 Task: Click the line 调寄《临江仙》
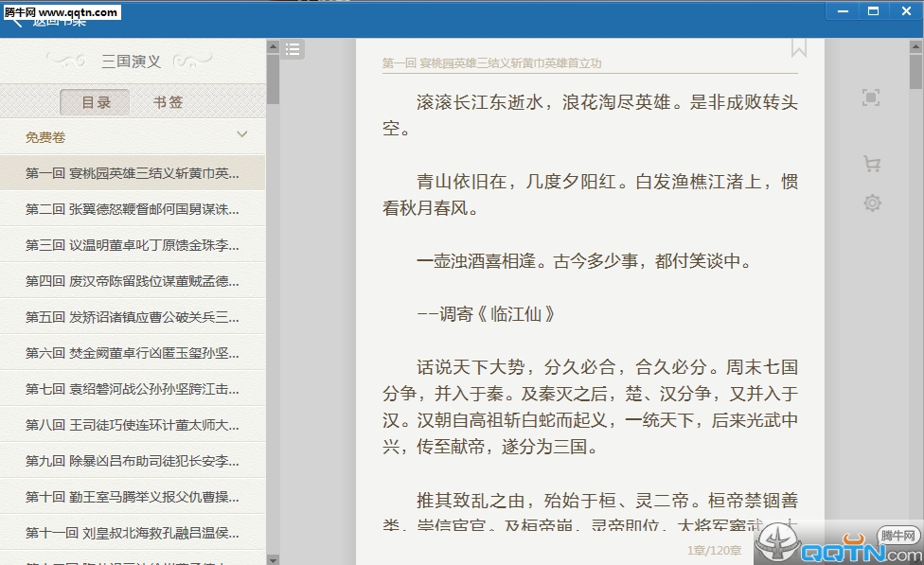coord(486,314)
